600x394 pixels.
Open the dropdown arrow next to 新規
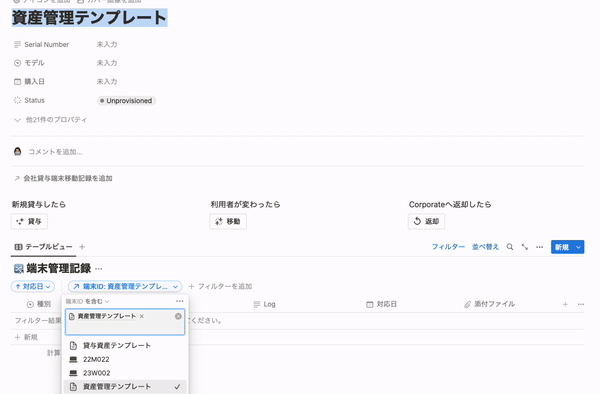579,247
